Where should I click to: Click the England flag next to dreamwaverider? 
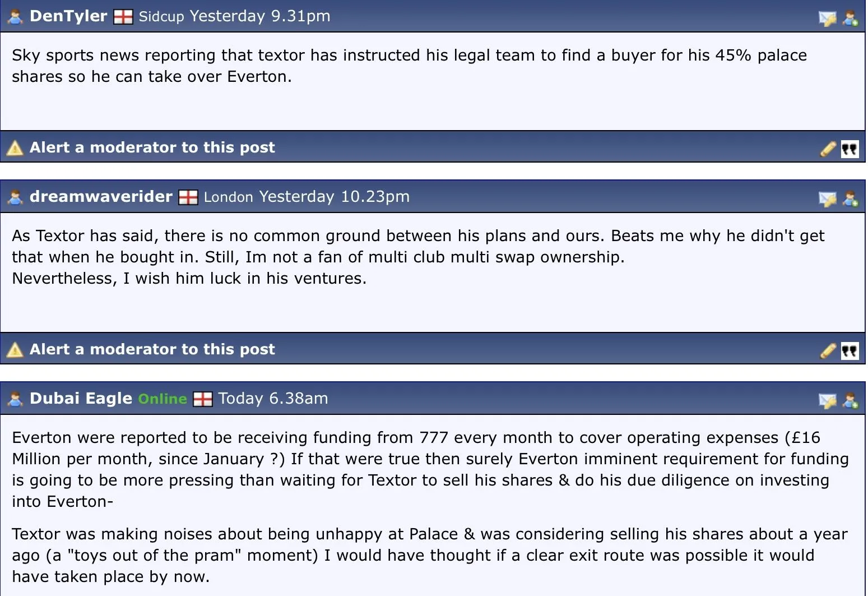click(188, 197)
